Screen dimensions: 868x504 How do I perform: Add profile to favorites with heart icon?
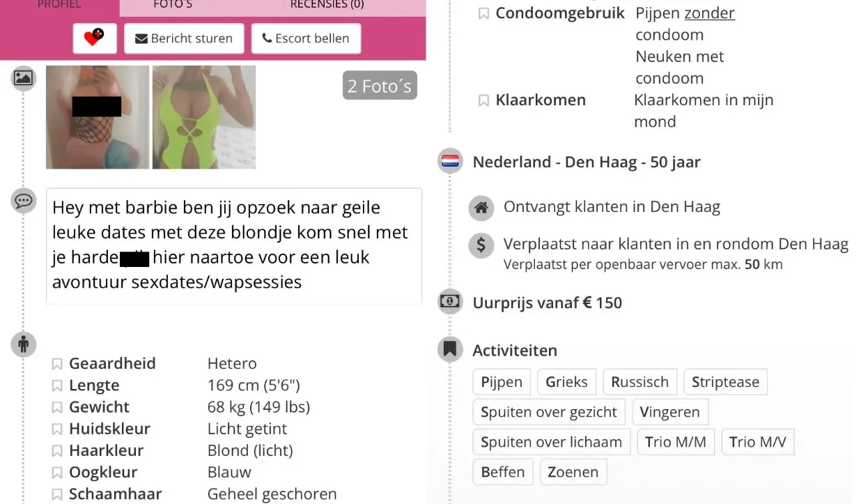[x=95, y=38]
